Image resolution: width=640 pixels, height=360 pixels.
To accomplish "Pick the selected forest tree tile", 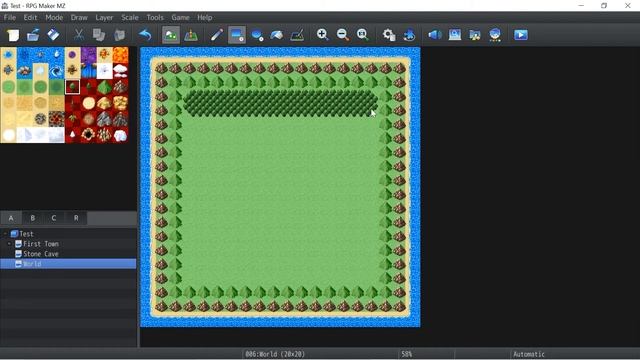I will (x=72, y=87).
